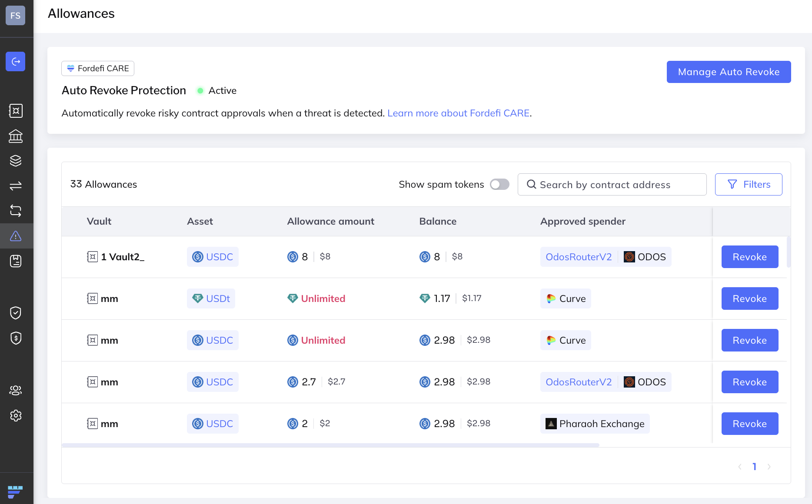This screenshot has width=812, height=504.
Task: Select the warning triangle allowances icon
Action: [16, 236]
